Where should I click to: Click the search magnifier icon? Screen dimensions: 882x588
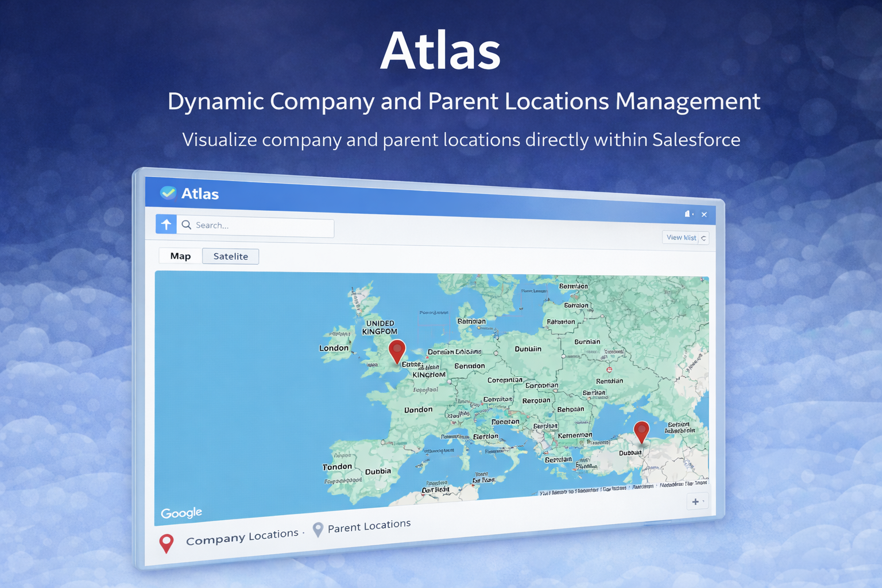(187, 225)
